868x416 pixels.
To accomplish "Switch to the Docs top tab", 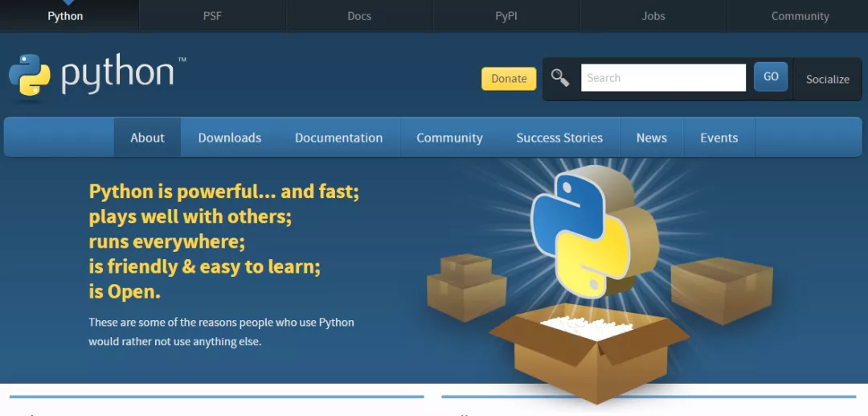I will click(359, 16).
